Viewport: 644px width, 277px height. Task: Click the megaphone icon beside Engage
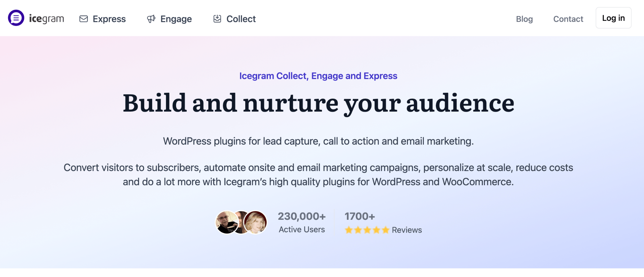[151, 19]
